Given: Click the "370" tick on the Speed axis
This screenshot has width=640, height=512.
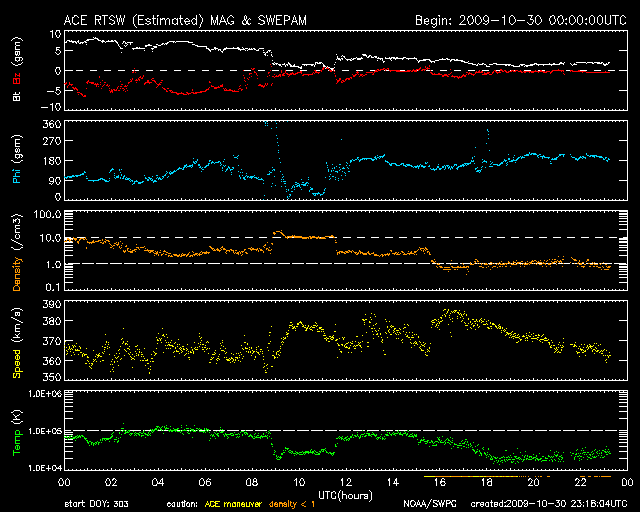Looking at the screenshot, I should 52,341.
